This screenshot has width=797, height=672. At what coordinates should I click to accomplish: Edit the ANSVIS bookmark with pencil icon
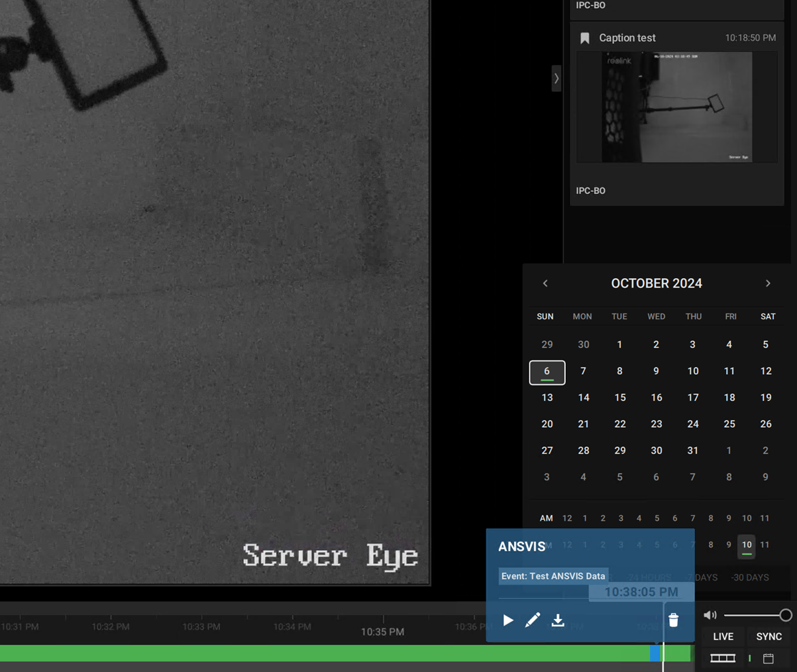click(x=533, y=620)
